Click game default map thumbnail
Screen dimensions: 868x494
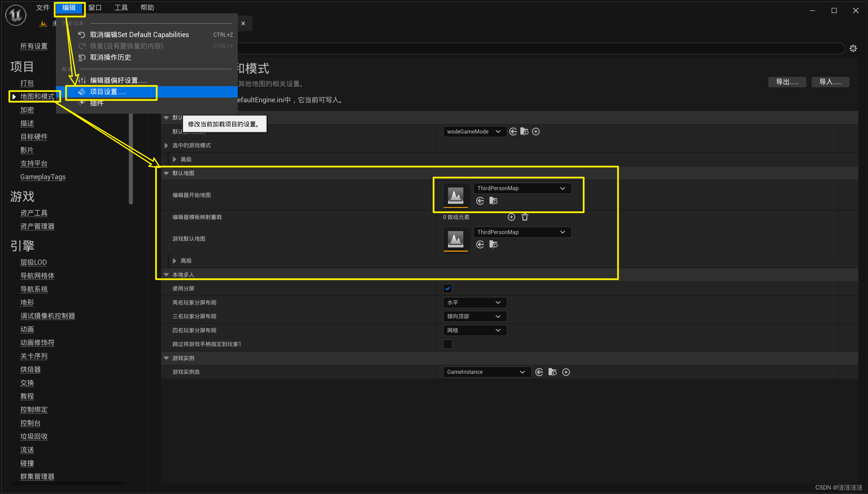[x=455, y=239]
